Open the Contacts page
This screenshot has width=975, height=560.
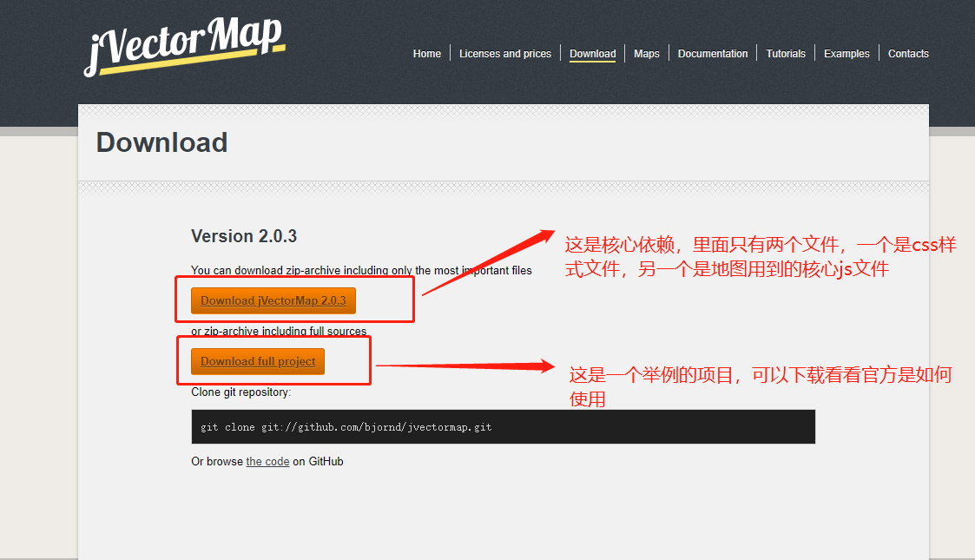coord(908,53)
